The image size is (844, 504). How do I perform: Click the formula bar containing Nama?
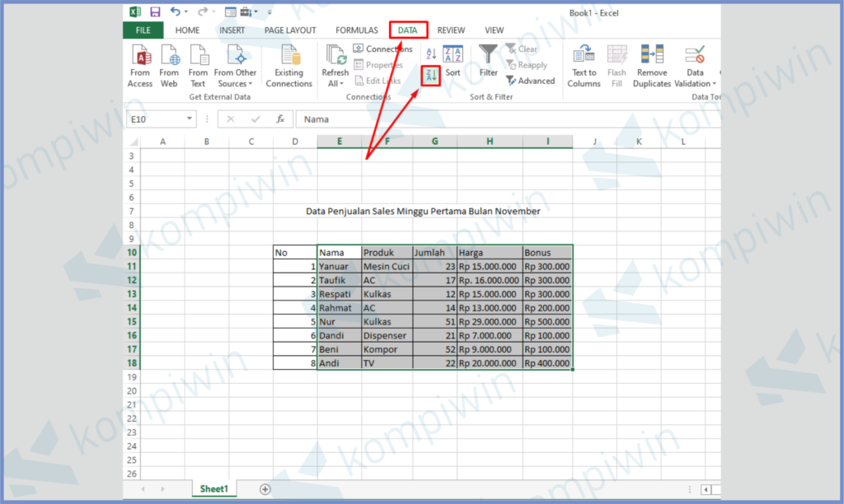495,119
